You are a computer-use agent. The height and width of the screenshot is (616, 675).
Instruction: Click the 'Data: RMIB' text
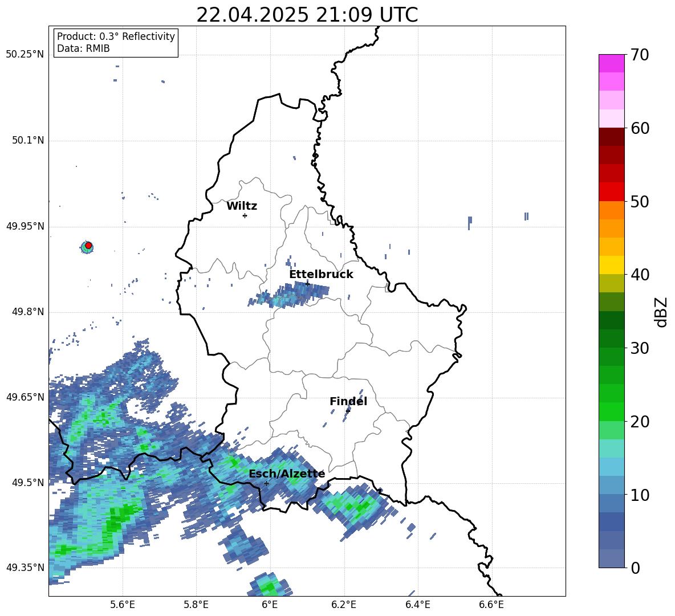click(x=83, y=48)
